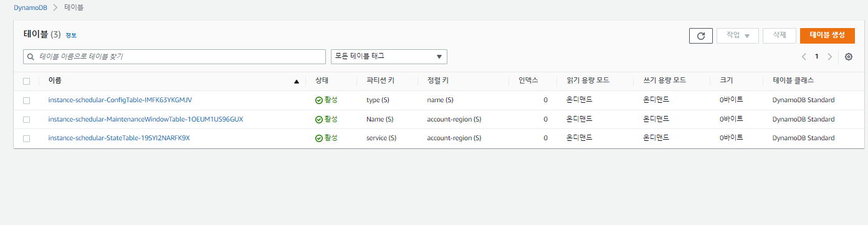This screenshot has height=225, width=868.
Task: Click the refresh tables icon button
Action: click(x=701, y=36)
